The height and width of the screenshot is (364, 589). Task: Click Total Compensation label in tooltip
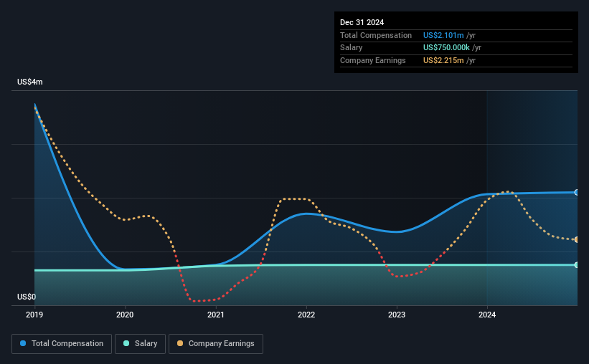click(376, 35)
